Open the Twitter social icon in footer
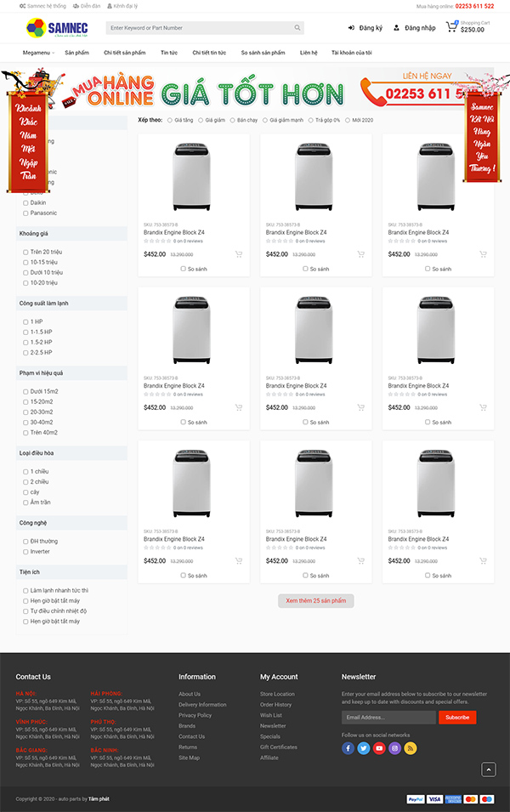 click(364, 748)
